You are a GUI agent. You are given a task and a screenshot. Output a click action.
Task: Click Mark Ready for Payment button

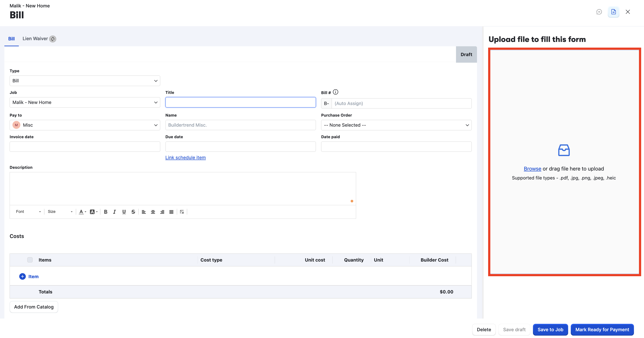click(x=602, y=329)
